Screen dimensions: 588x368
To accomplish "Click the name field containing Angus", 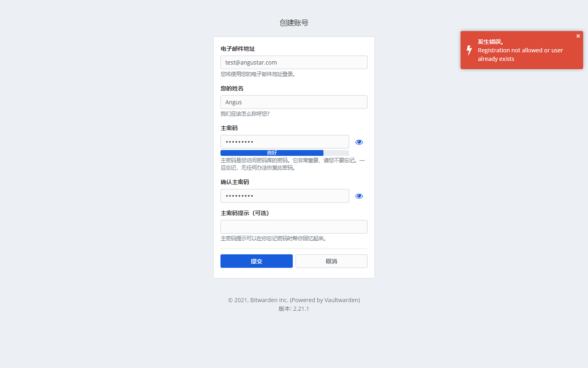I will [x=294, y=102].
